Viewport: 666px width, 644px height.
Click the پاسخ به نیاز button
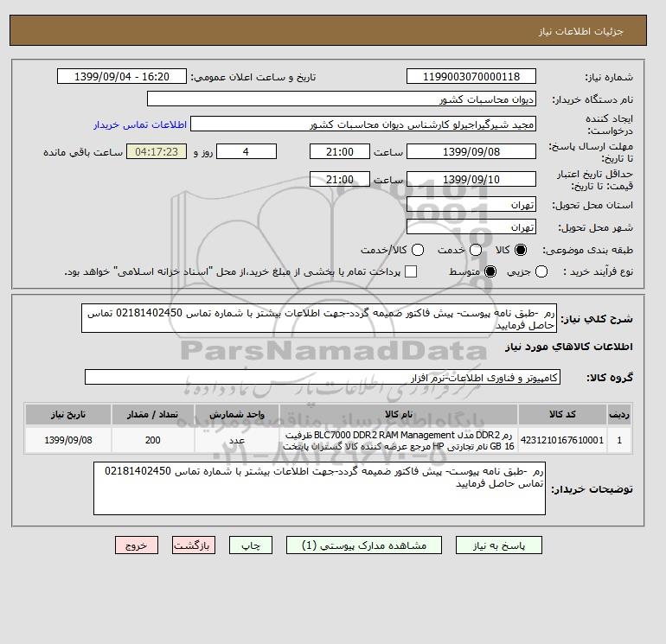click(499, 545)
